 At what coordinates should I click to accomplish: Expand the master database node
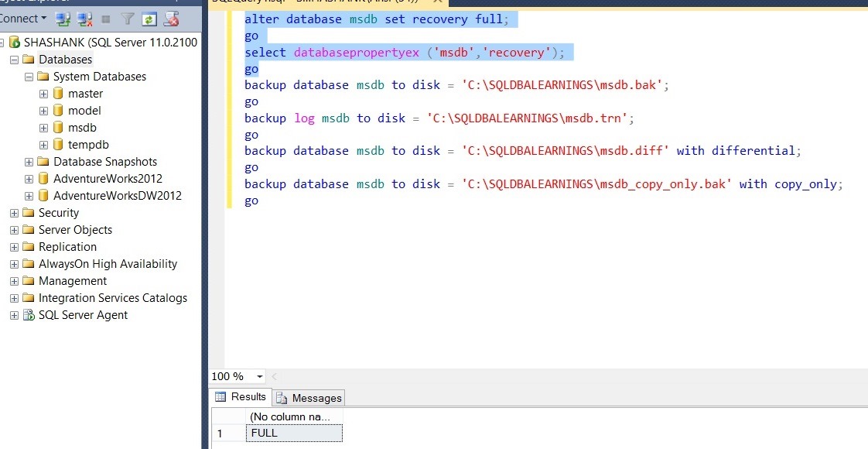coord(44,94)
